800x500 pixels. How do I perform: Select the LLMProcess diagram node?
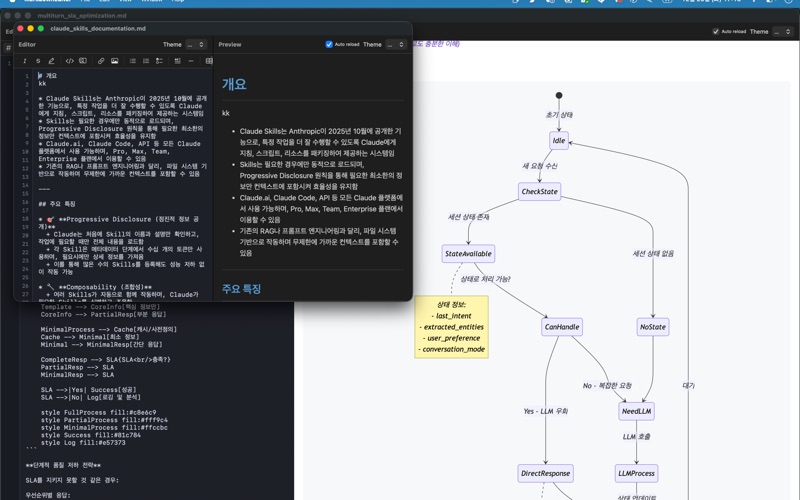click(636, 473)
